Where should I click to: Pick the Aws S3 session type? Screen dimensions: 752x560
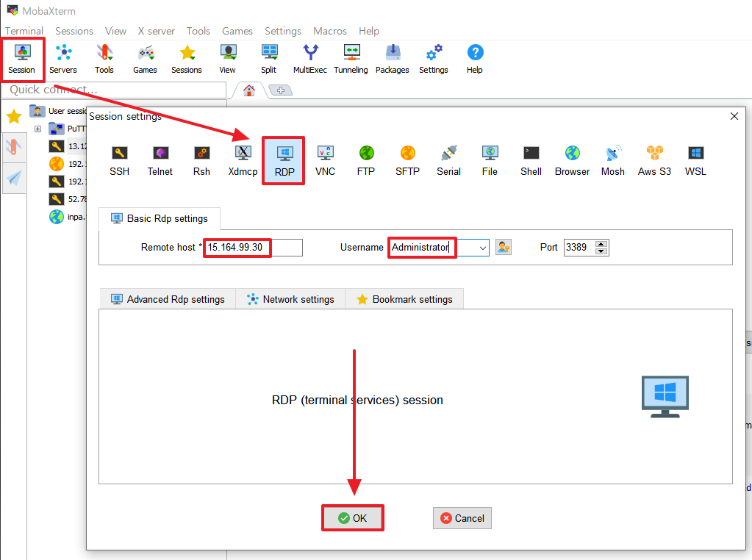655,161
